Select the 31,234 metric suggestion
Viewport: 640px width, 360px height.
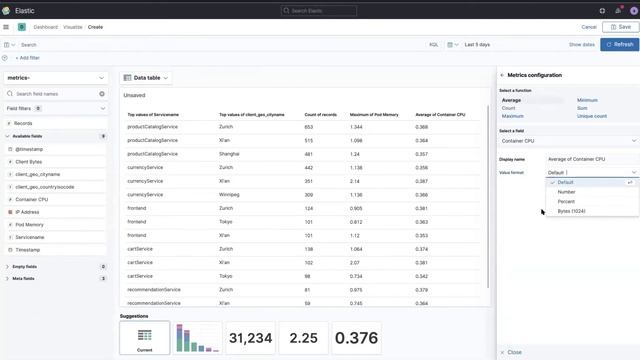(250, 338)
